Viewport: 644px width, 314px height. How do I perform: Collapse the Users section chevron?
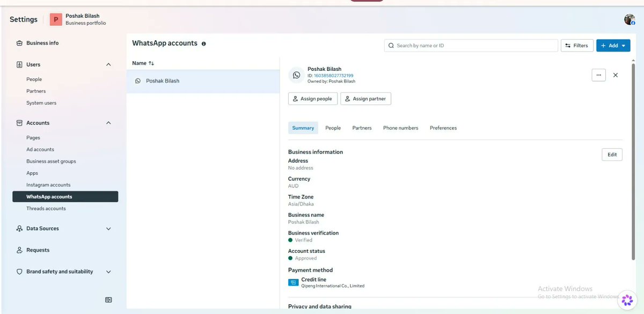pos(108,64)
